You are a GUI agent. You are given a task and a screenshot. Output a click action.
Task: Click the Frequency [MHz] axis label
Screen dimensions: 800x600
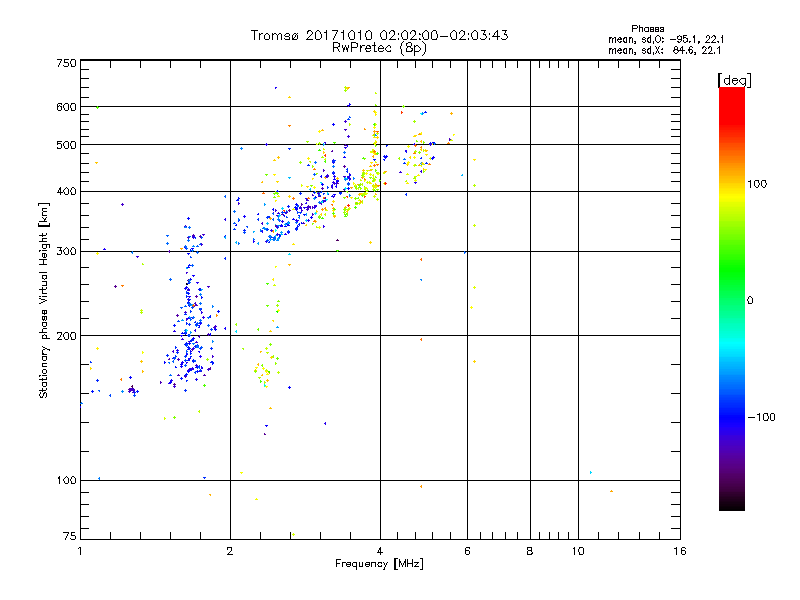point(379,565)
